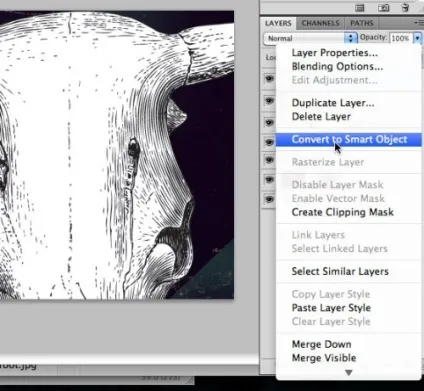
Task: Open Blending Options... from the menu
Action: point(337,66)
